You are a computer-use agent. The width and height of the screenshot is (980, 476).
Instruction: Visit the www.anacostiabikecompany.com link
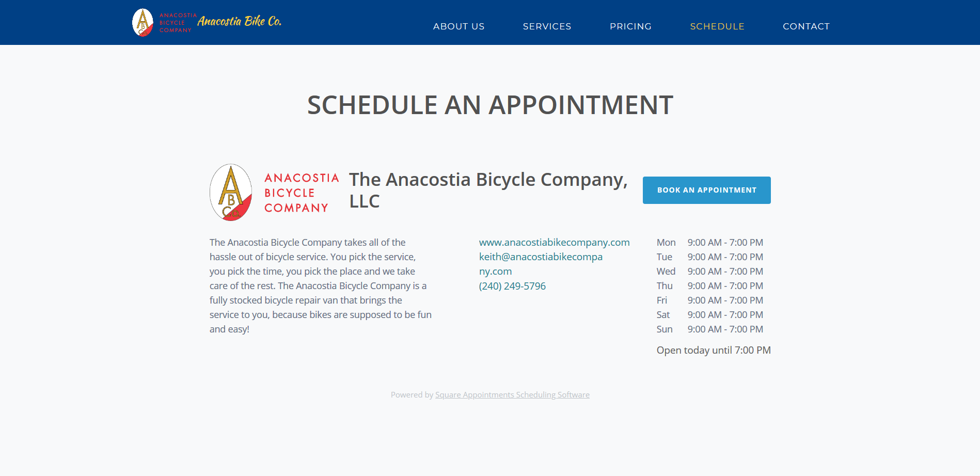(554, 243)
